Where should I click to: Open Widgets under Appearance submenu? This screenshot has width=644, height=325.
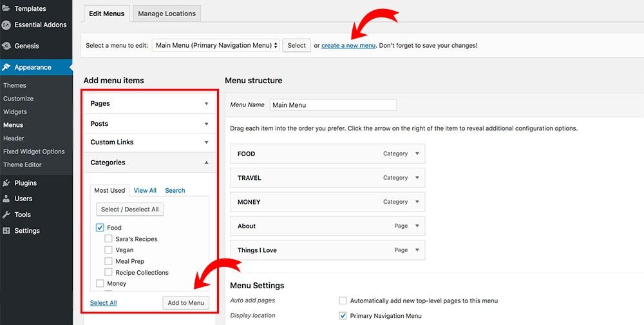(15, 112)
